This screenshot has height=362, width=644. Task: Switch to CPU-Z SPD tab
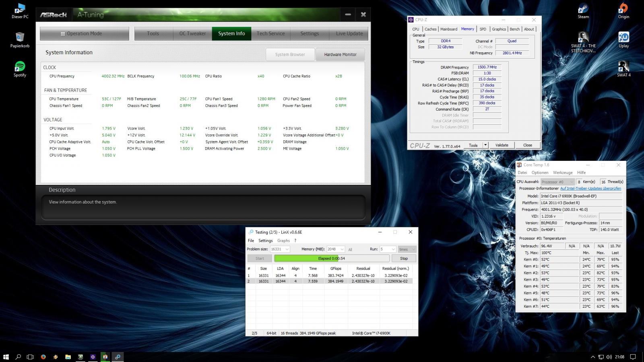point(483,29)
